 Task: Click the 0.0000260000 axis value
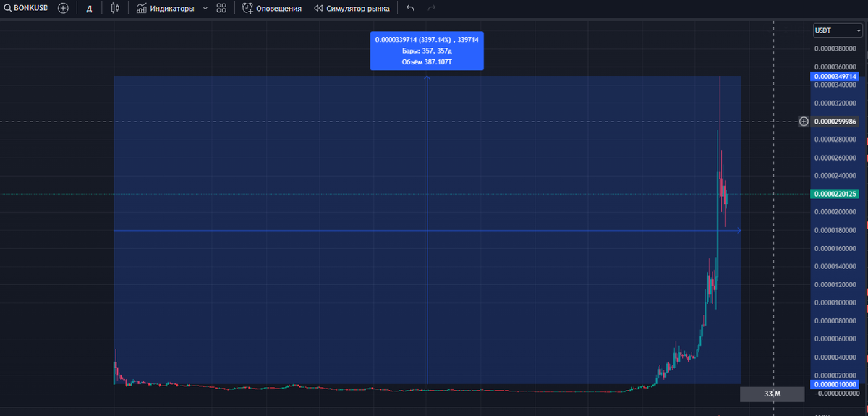835,158
